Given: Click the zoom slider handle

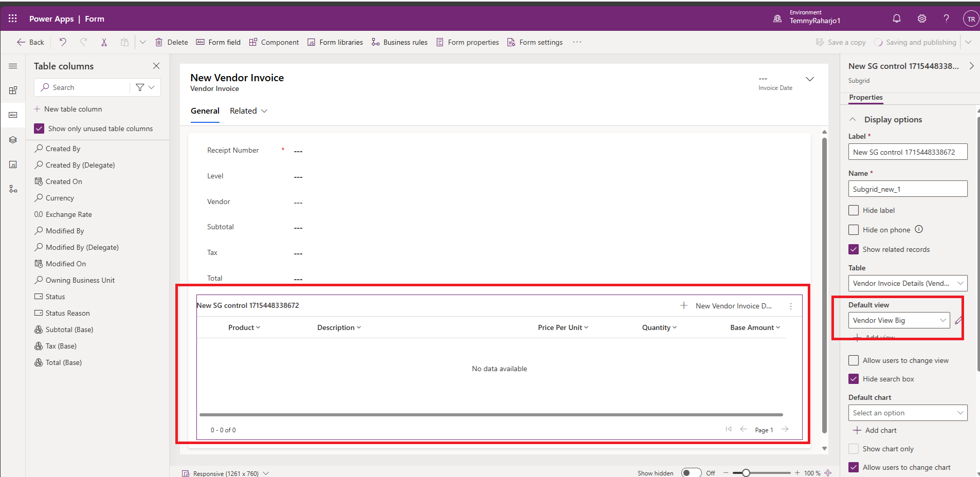Looking at the screenshot, I should 746,473.
